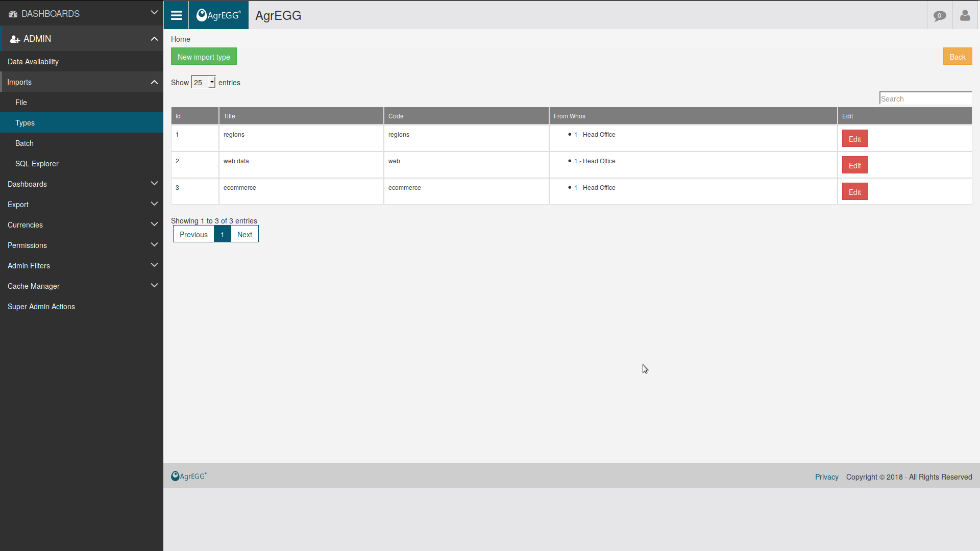Sort table by From Whos column
The image size is (980, 551).
693,116
